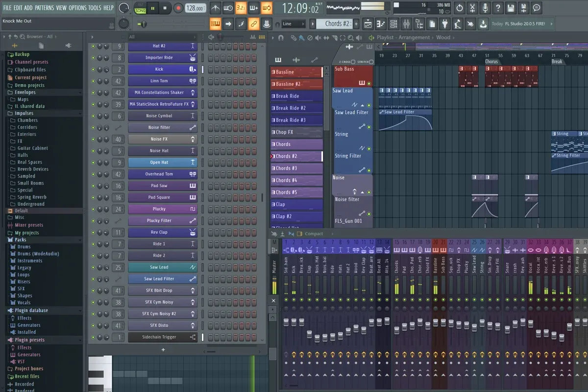The width and height of the screenshot is (588, 392).
Task: Toggle the 3-2-1 countdown before recording
Action: (241, 8)
